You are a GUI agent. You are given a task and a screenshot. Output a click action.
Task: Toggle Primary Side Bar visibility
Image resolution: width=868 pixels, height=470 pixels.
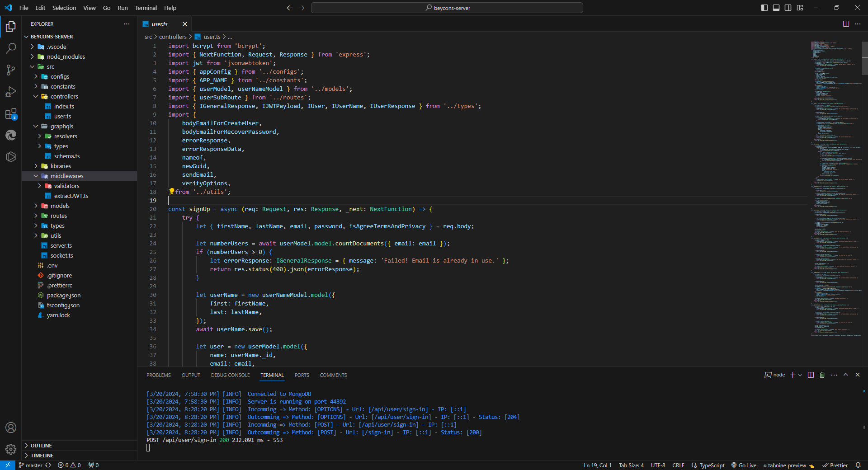click(764, 8)
